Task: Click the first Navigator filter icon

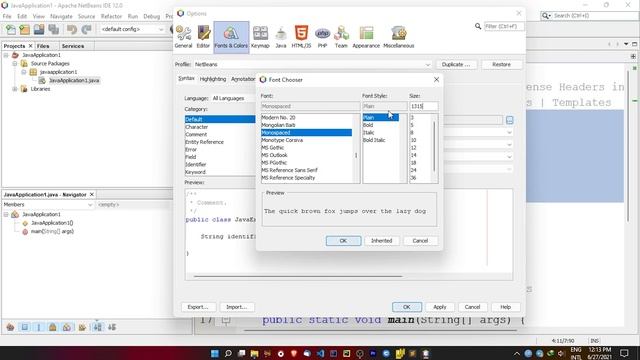Action: pyautogui.click(x=10, y=327)
